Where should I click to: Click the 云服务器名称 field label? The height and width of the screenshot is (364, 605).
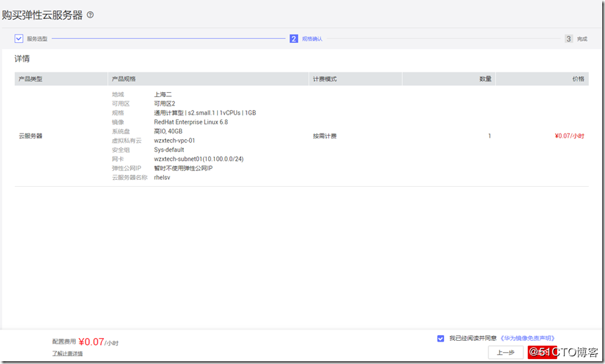point(129,178)
